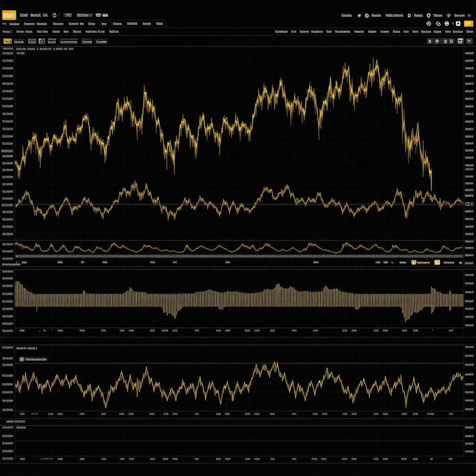Click the white flag square icon beside orange button
The width and height of the screenshot is (476, 476).
point(458,23)
